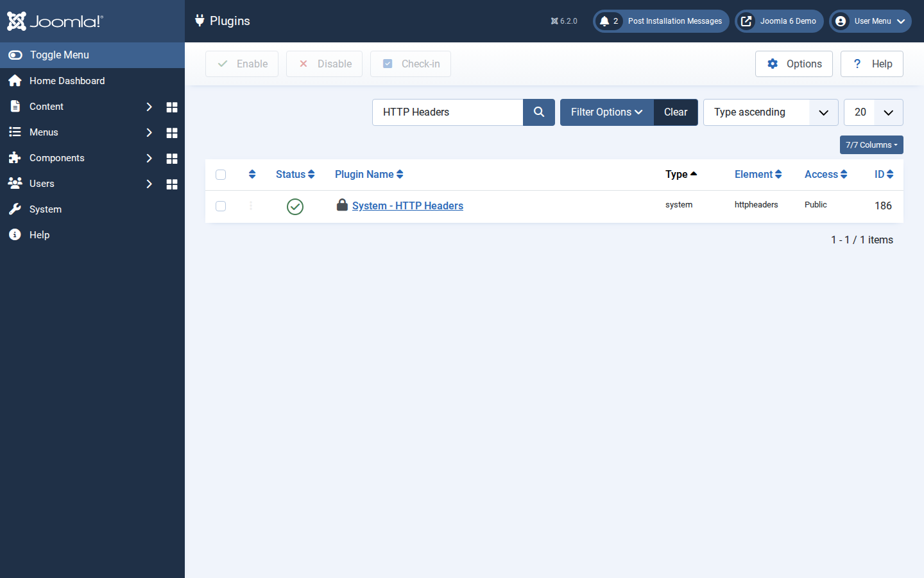Screen dimensions: 924x578
Task: Open the System - HTTP Headers plugin link
Action: click(407, 206)
